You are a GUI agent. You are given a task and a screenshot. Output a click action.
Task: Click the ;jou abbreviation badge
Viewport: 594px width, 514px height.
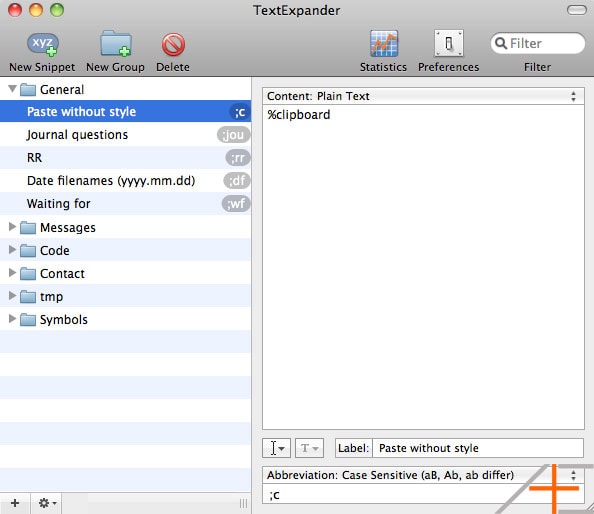pyautogui.click(x=233, y=134)
